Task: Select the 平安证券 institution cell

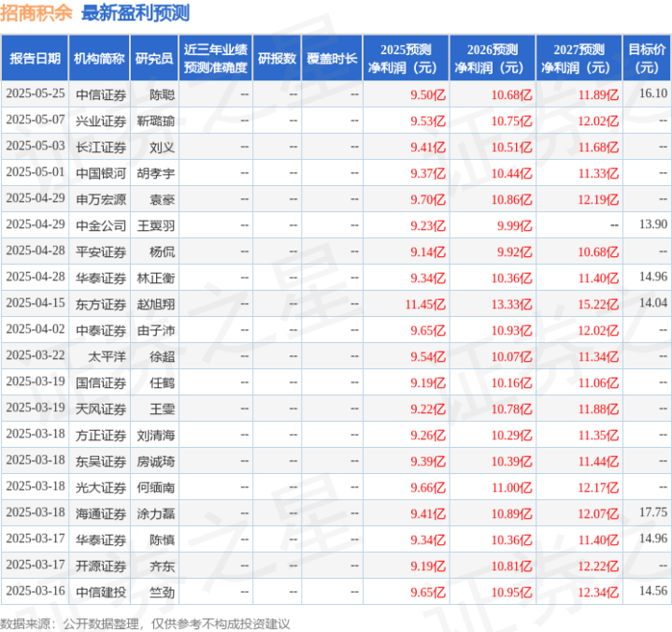Action: pyautogui.click(x=101, y=251)
